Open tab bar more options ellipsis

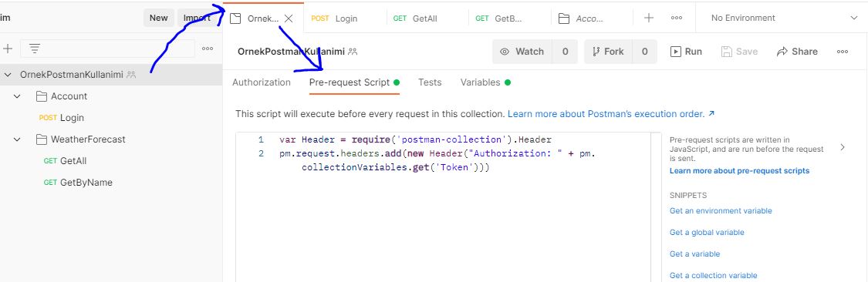677,18
